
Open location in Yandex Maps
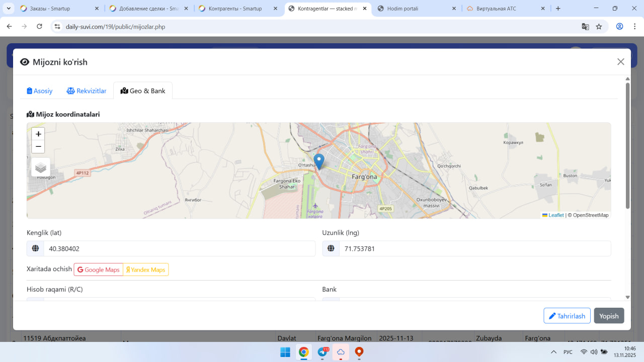click(146, 270)
